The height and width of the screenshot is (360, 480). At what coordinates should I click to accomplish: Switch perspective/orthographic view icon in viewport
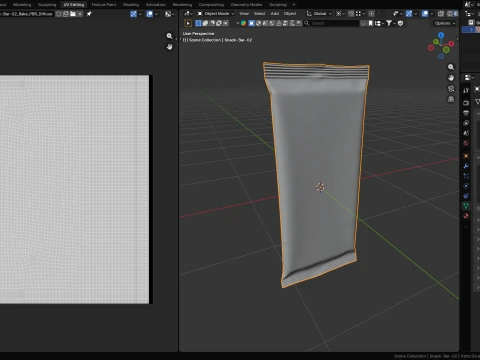click(451, 99)
